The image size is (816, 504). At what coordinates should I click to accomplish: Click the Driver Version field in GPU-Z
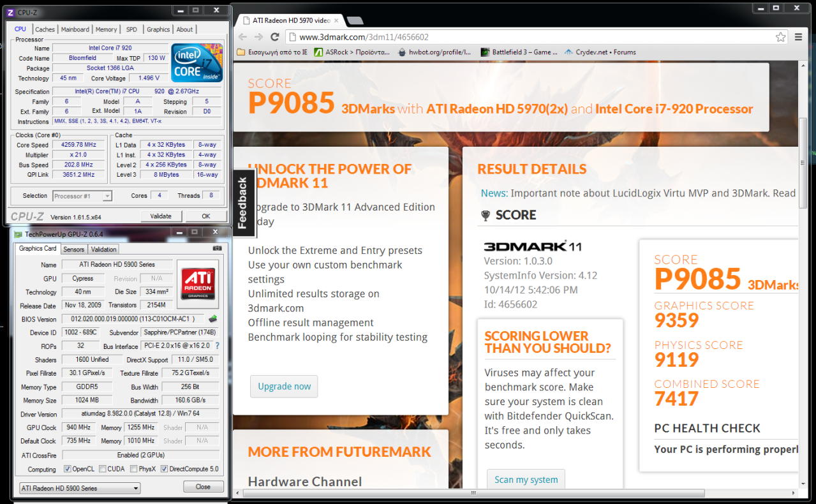click(140, 414)
